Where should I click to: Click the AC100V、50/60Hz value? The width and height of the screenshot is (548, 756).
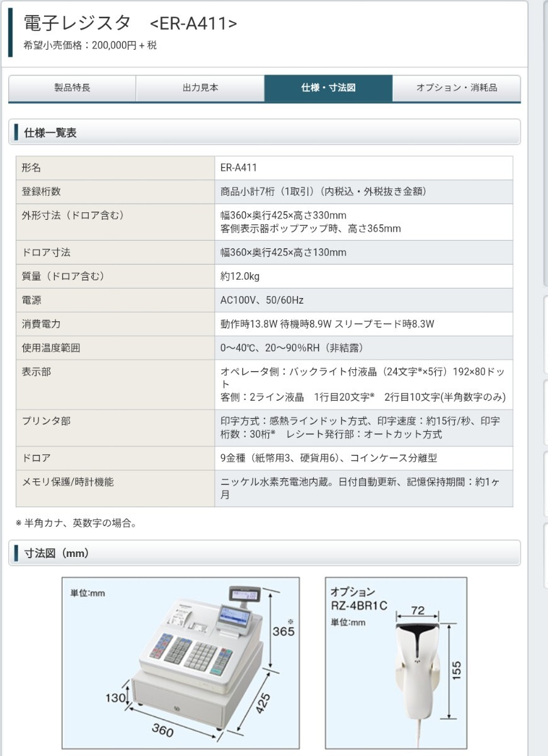click(262, 300)
